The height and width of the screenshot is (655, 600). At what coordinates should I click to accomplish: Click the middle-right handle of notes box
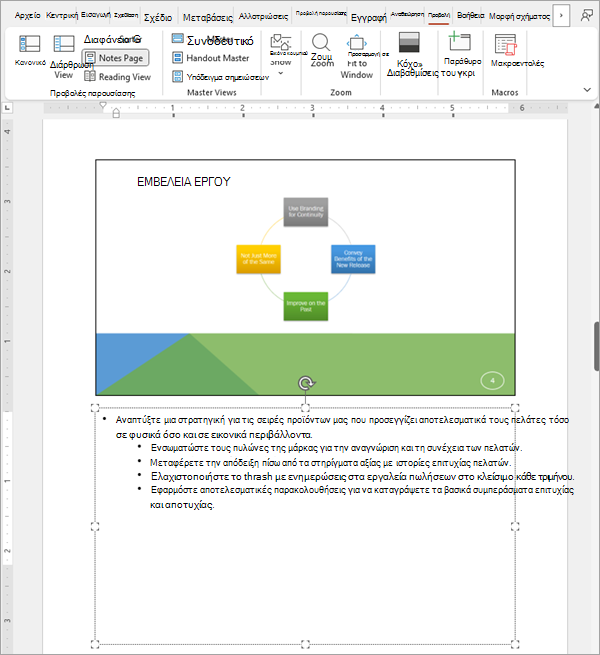515,526
